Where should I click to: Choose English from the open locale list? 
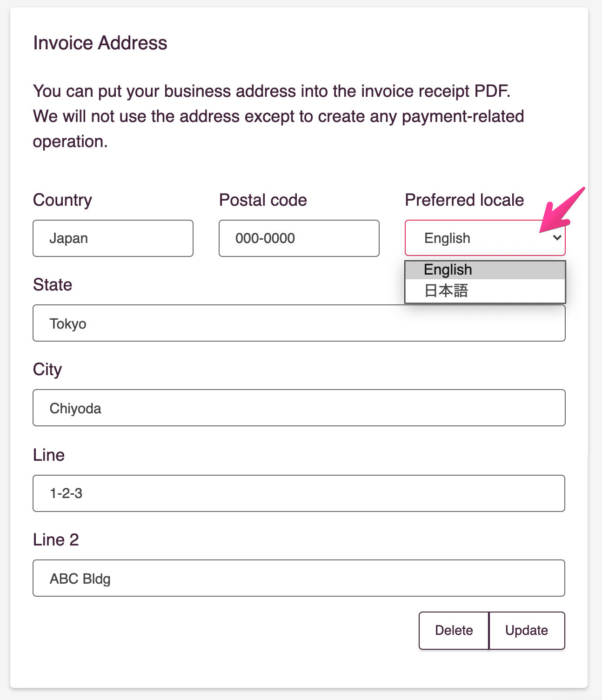click(x=485, y=270)
